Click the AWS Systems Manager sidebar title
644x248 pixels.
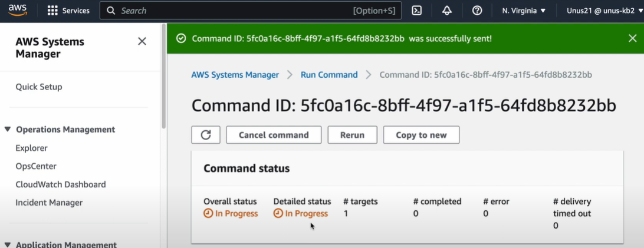50,48
